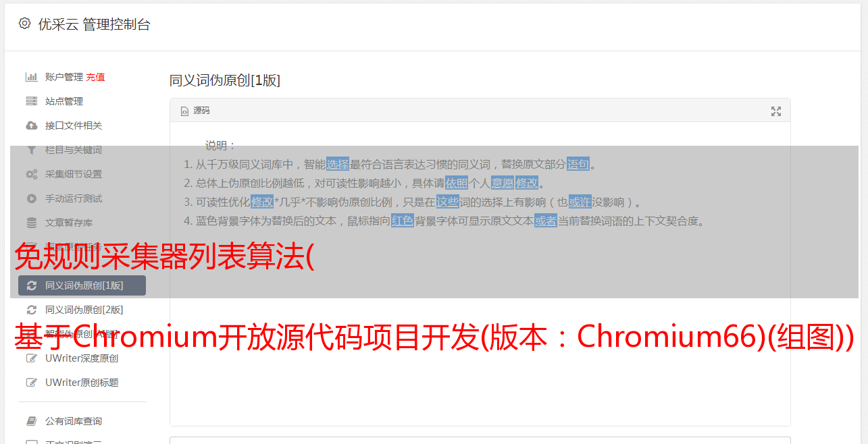Expand the editor with the fullscreen icon
The width and height of the screenshot is (868, 444).
pos(776,111)
